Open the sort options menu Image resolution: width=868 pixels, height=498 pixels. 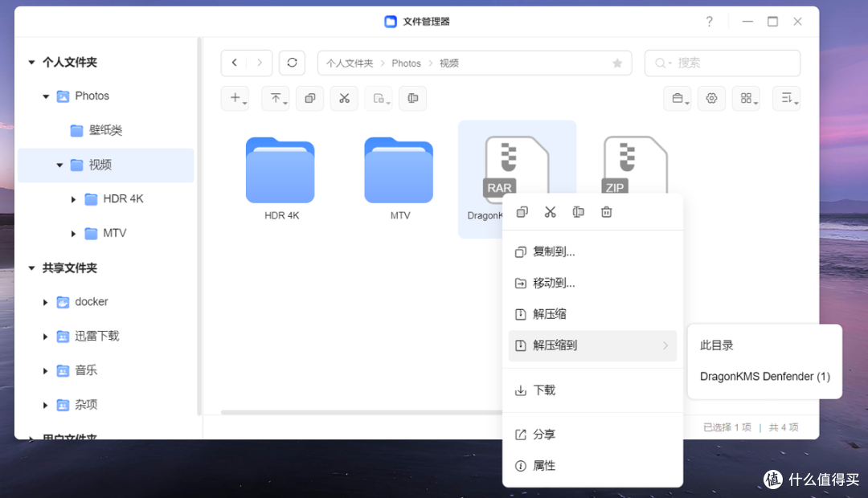787,98
